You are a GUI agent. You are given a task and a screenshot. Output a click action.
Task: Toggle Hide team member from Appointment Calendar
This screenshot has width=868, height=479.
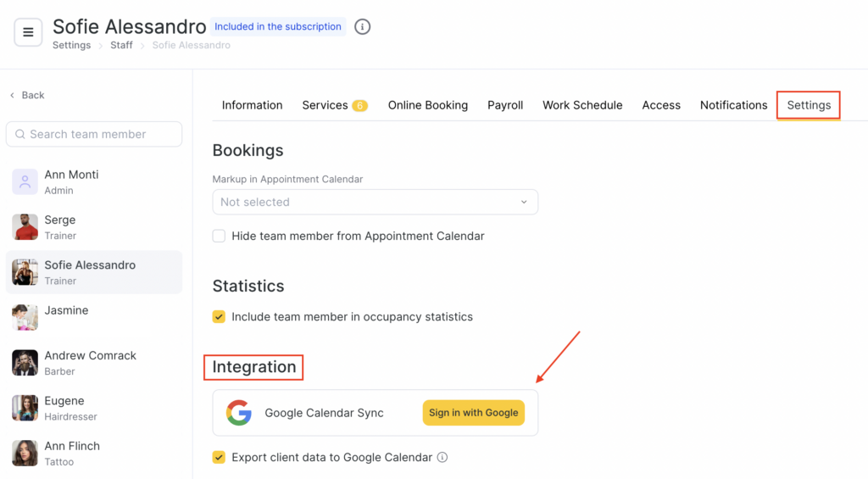(x=220, y=237)
